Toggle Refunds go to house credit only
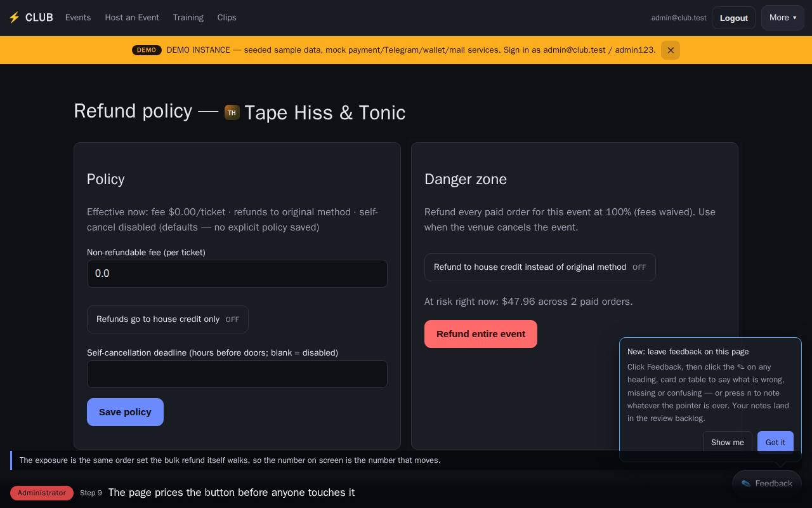The image size is (812, 508). tap(167, 319)
